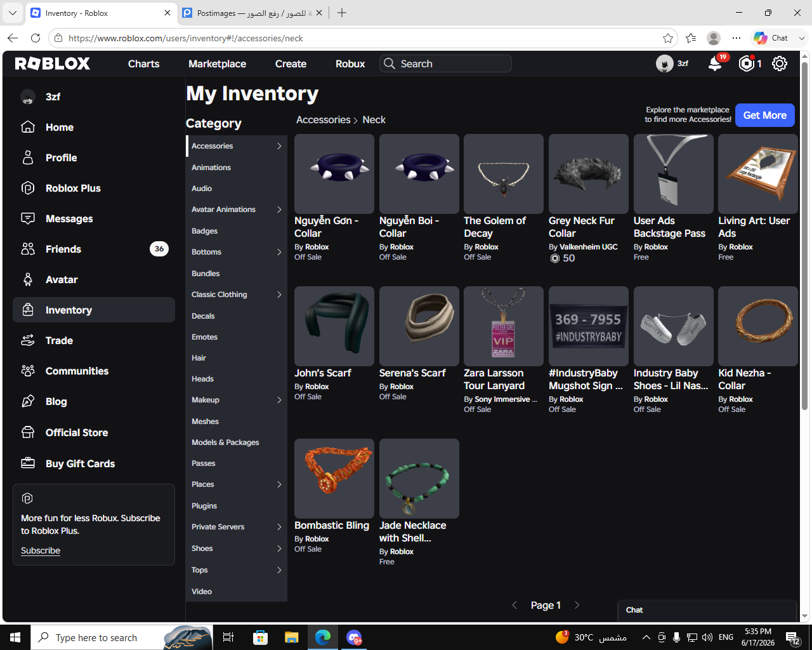Expand the Shoes category
The height and width of the screenshot is (650, 812).
pyautogui.click(x=279, y=548)
